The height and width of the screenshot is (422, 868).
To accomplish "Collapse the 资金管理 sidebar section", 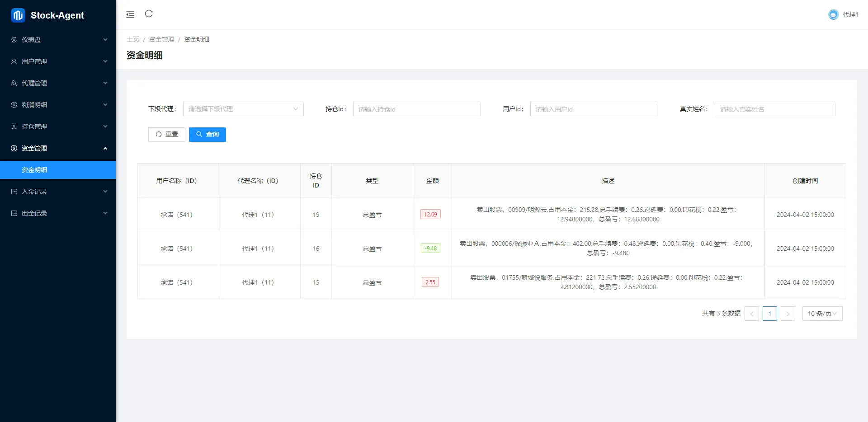I will click(58, 148).
